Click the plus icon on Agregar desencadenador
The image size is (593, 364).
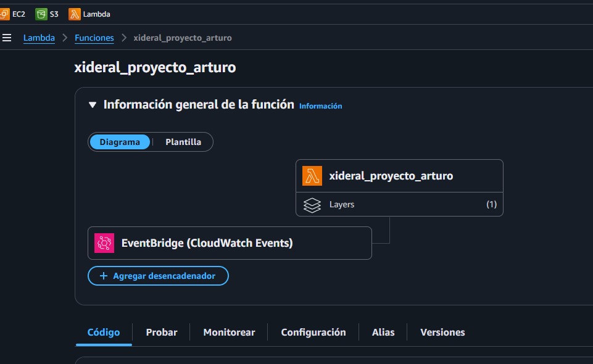(x=104, y=276)
